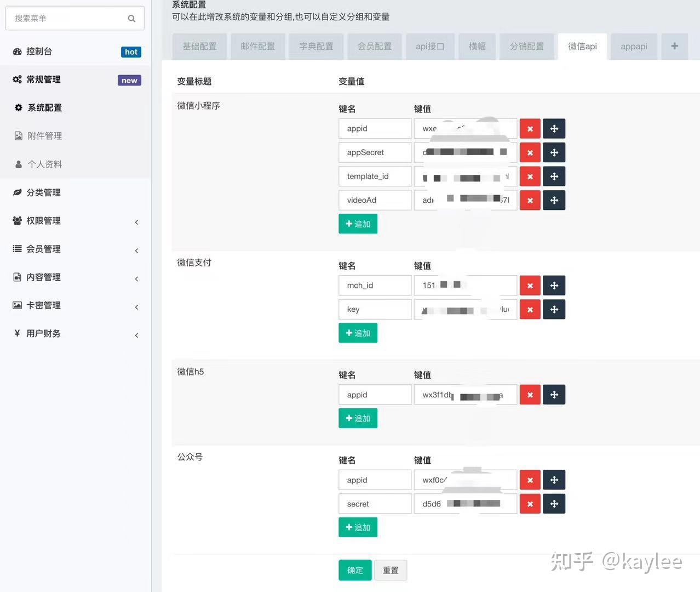This screenshot has height=592, width=700.
Task: Open the 微信api configuration tab
Action: pos(582,46)
